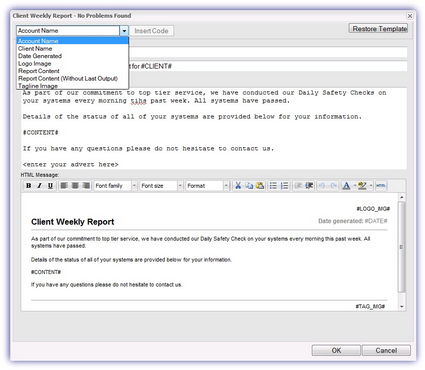Viewport: 425px width, 370px height.
Task: Click the text color A icon
Action: click(x=346, y=186)
